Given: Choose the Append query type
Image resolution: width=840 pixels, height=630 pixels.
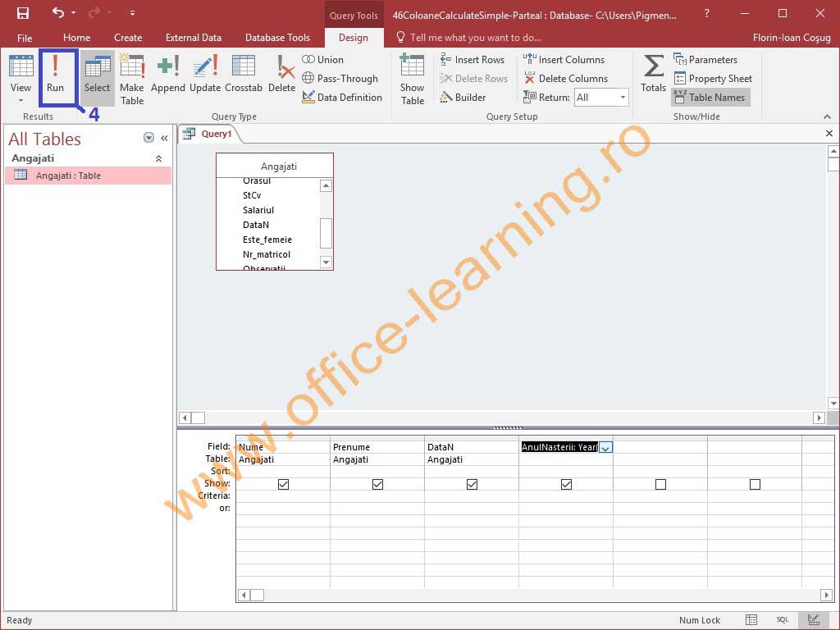Looking at the screenshot, I should (x=167, y=75).
